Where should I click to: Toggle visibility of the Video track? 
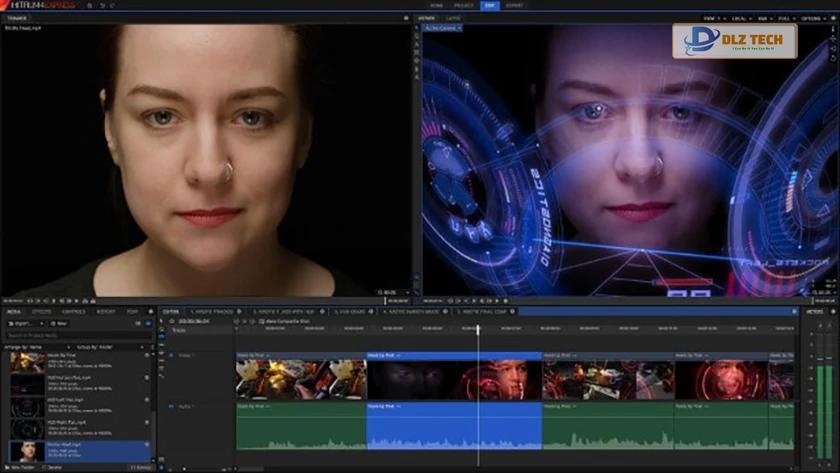[x=171, y=355]
